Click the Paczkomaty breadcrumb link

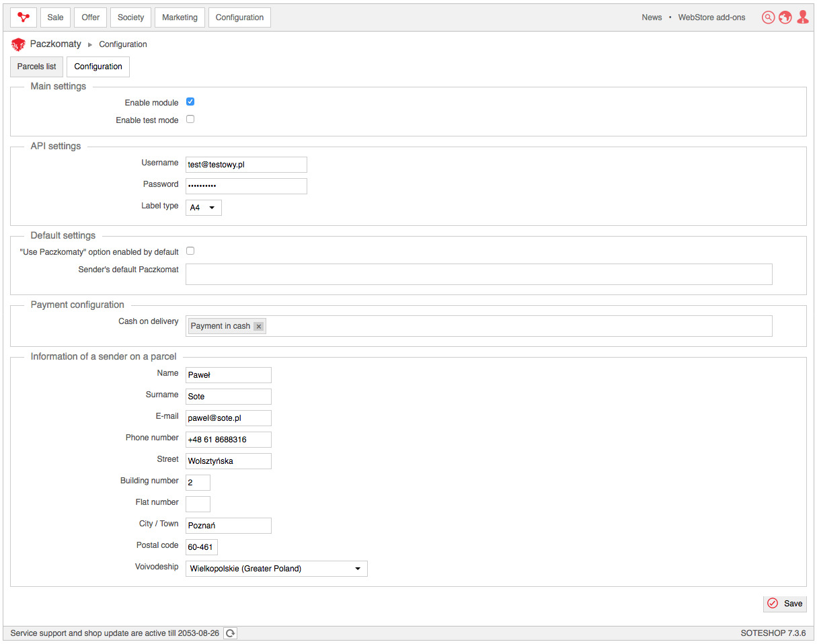point(55,44)
